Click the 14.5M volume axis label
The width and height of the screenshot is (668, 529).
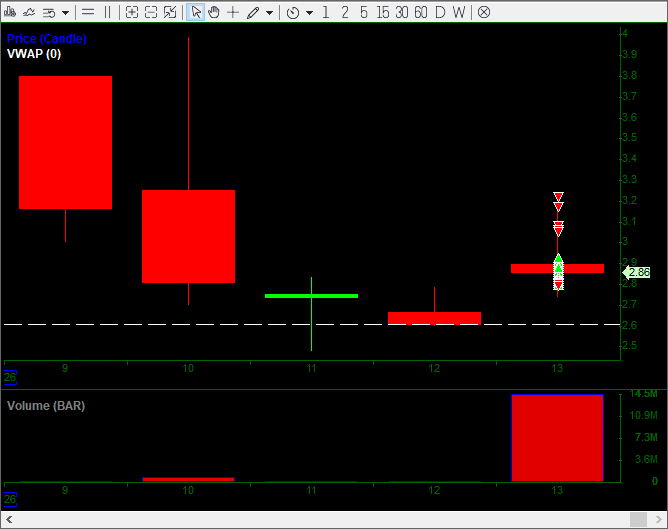(643, 394)
